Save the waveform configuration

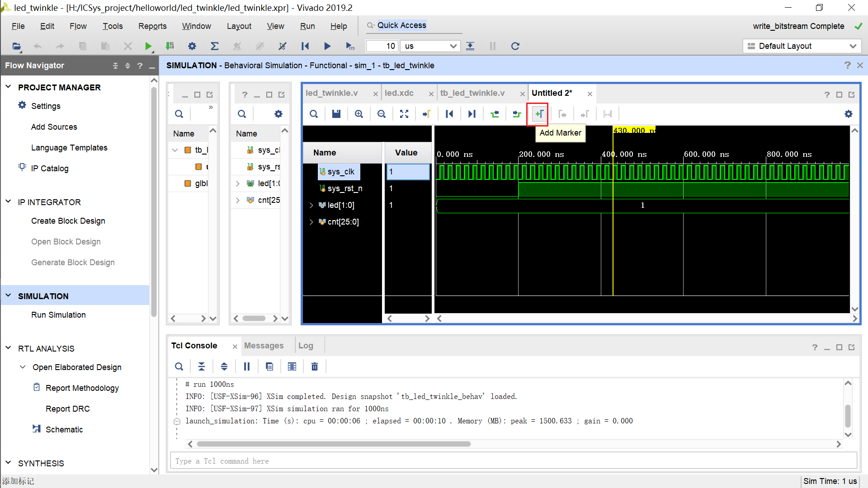coord(336,114)
